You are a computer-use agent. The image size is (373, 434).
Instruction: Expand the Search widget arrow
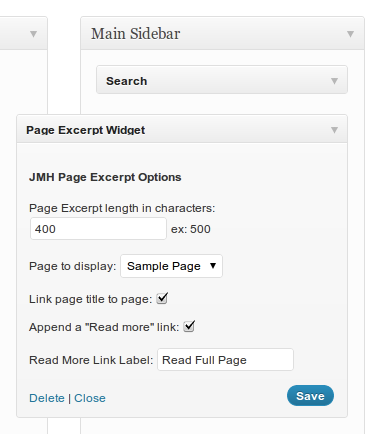coord(334,81)
